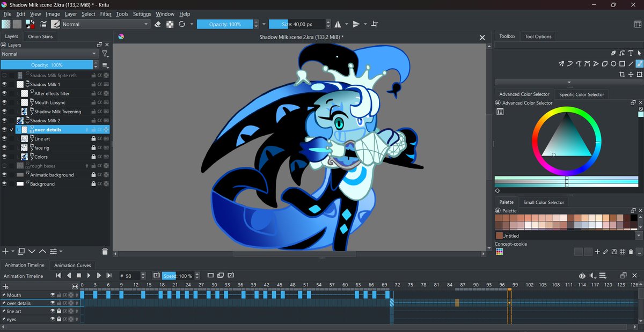This screenshot has width=644, height=332.
Task: Toggle preserve alpha in the top toolbar
Action: click(x=170, y=24)
